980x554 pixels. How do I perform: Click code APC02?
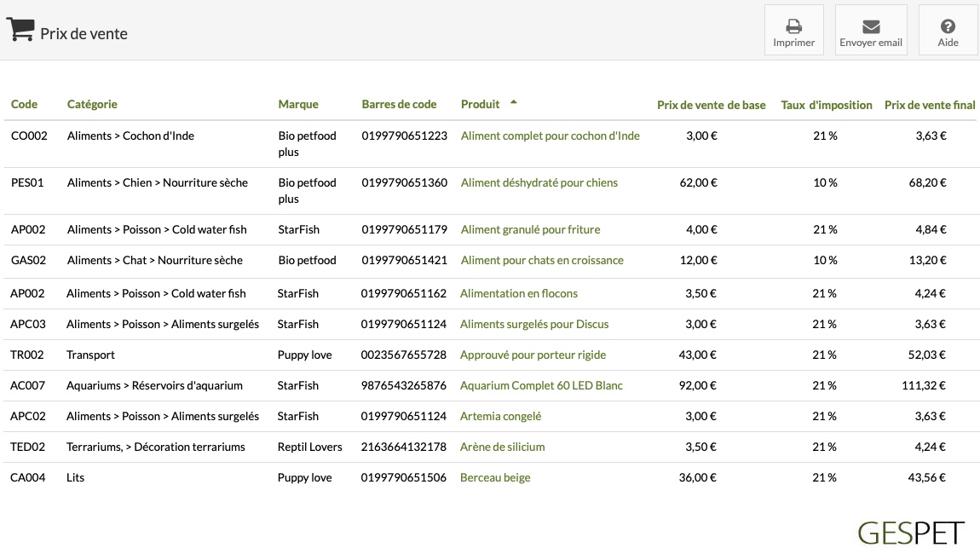pos(28,416)
